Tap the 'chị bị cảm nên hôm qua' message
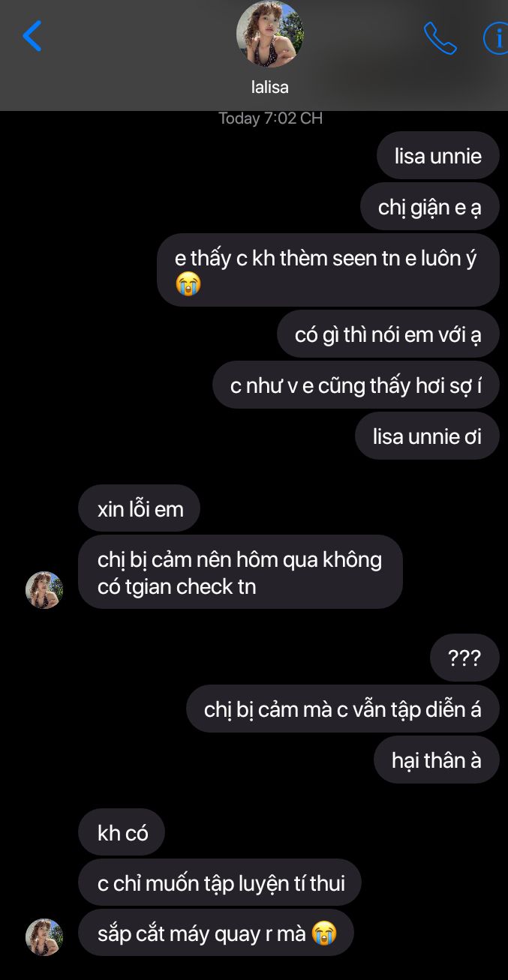The height and width of the screenshot is (980, 508). click(240, 572)
